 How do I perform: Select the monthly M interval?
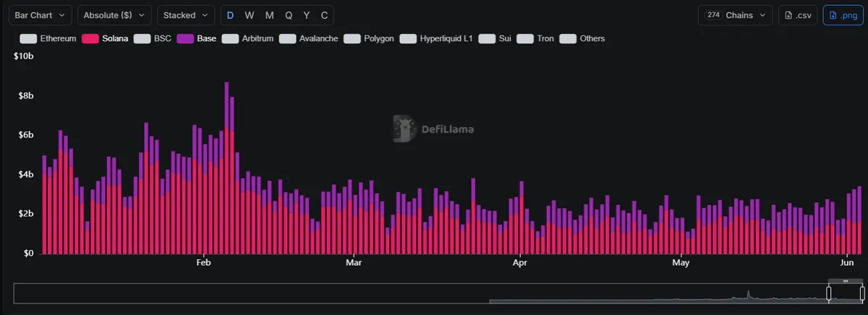click(269, 15)
